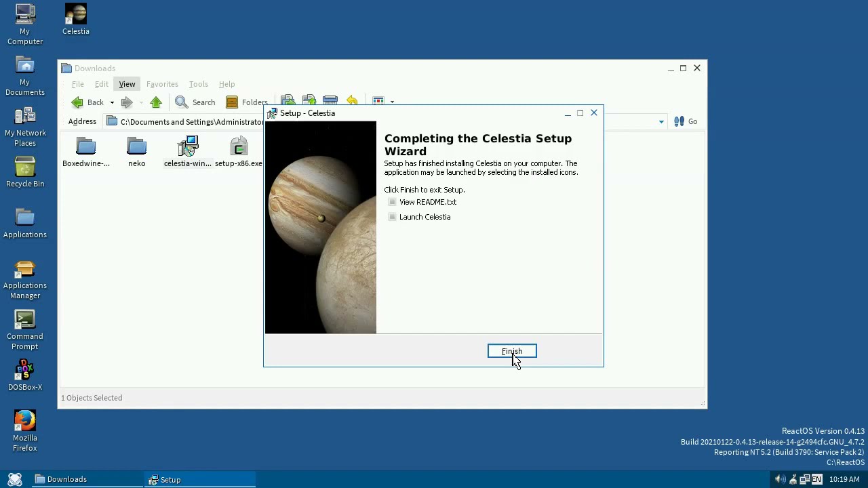Select the Applications folder desktop icon
Image resolution: width=868 pixels, height=488 pixels.
[25, 223]
